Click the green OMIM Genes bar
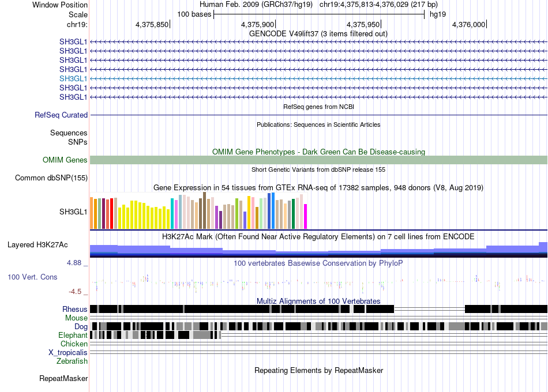 (x=318, y=160)
